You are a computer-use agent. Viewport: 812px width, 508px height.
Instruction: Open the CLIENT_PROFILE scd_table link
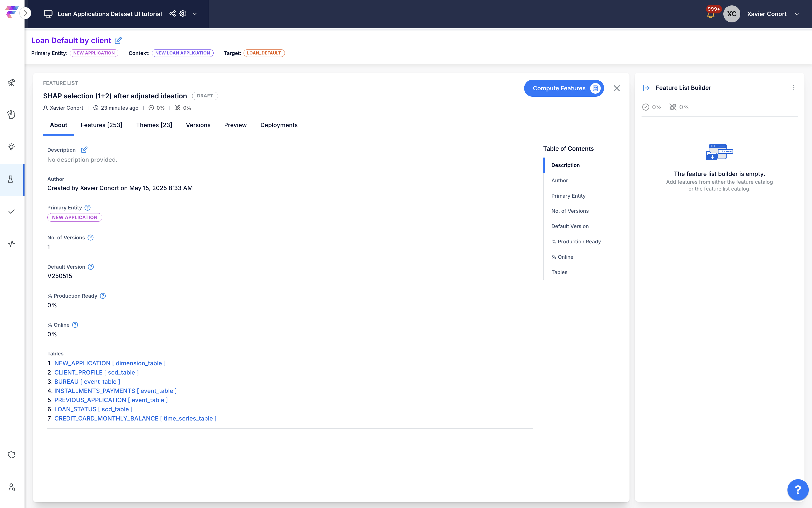click(96, 373)
